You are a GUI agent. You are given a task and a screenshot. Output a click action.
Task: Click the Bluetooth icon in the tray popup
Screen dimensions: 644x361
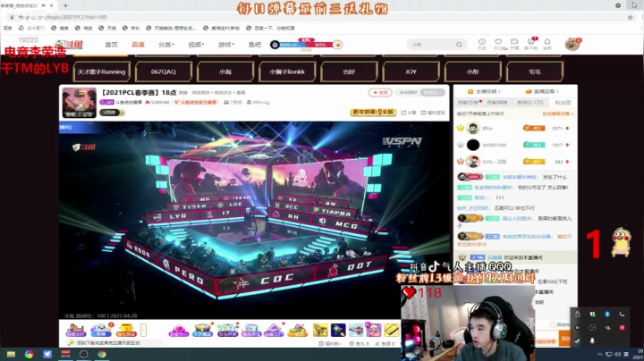607,315
